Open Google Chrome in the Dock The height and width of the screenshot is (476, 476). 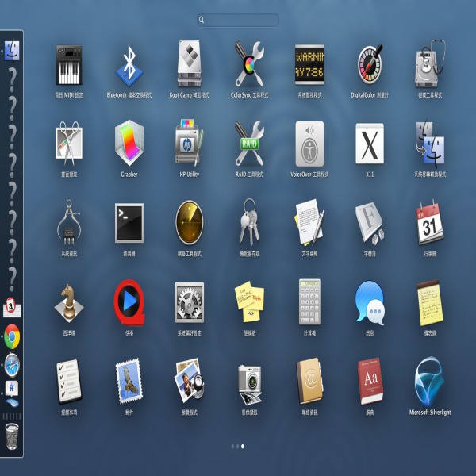pyautogui.click(x=12, y=336)
